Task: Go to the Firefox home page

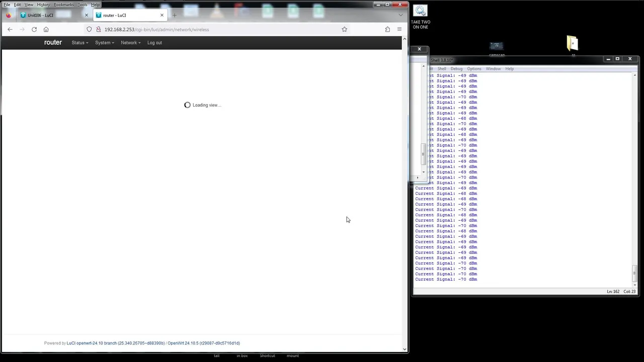Action: pos(46,29)
